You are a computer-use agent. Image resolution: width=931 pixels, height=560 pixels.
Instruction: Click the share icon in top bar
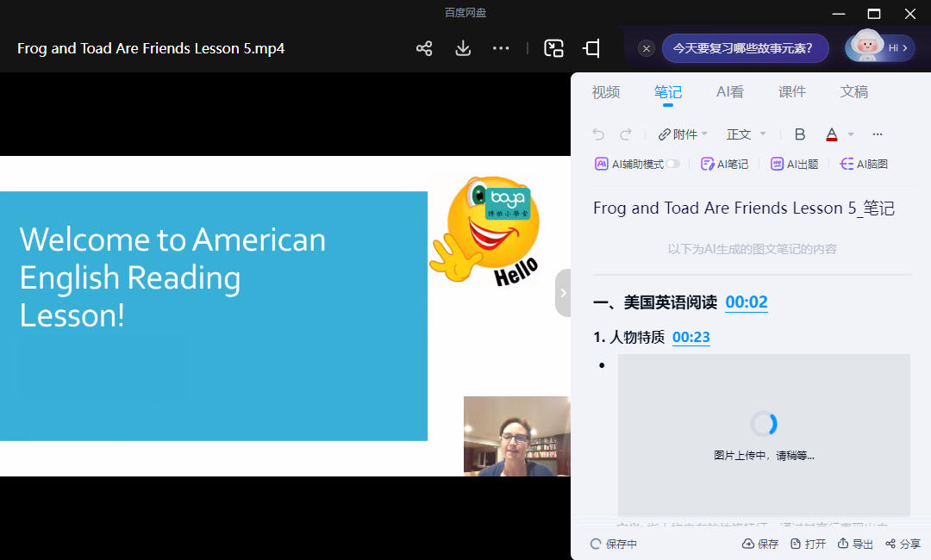424,48
